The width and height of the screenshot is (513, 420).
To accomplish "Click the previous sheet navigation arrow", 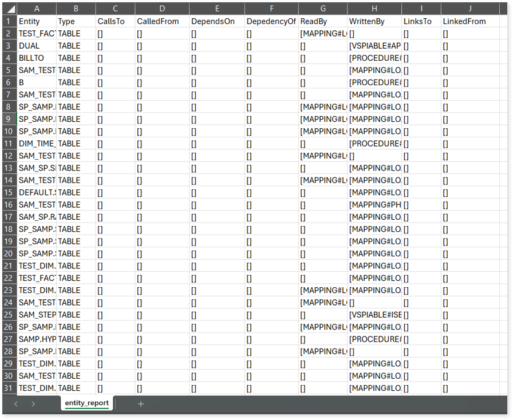I will pos(16,403).
